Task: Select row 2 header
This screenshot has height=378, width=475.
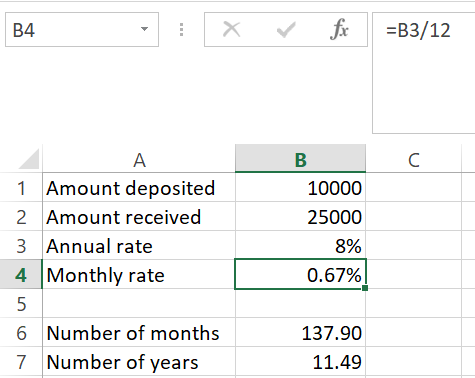Action: [x=21, y=216]
